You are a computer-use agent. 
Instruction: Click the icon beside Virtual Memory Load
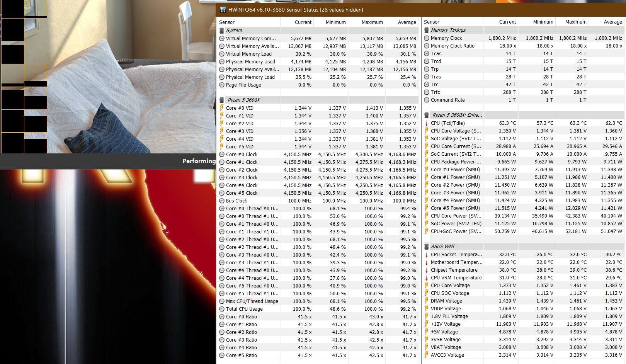coord(222,54)
